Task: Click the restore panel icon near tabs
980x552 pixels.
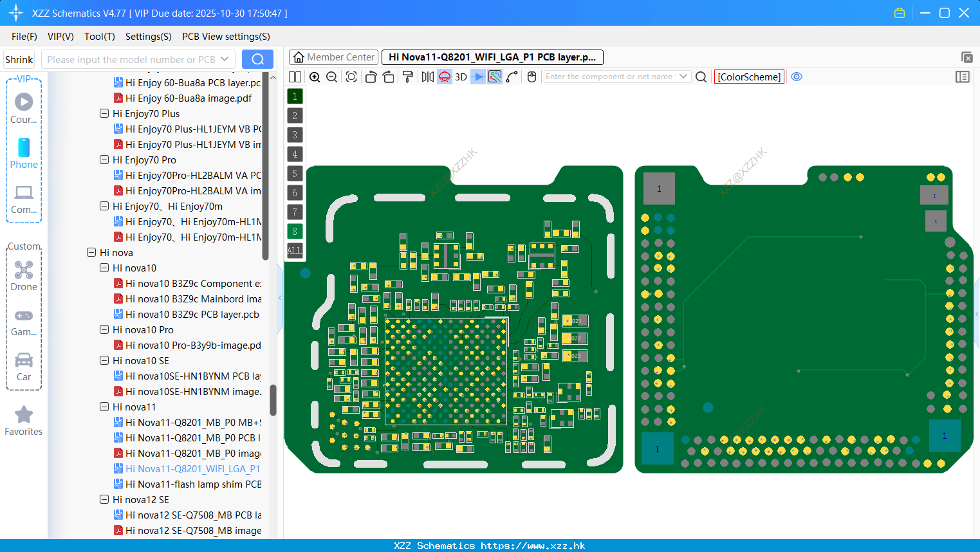Action: [x=966, y=57]
